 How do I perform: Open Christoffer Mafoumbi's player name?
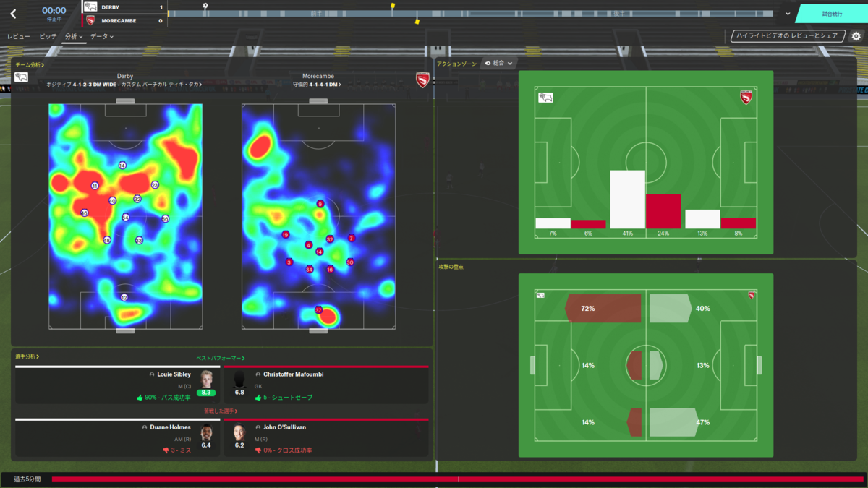293,374
